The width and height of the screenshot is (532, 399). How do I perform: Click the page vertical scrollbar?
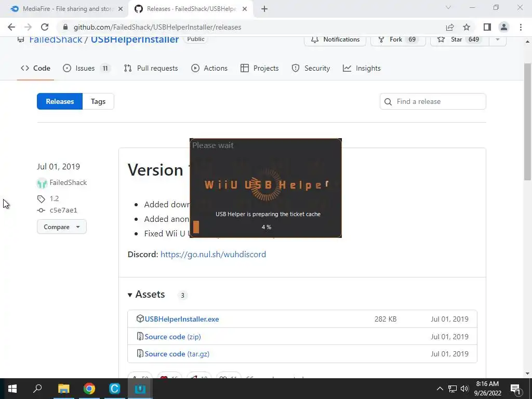click(527, 122)
